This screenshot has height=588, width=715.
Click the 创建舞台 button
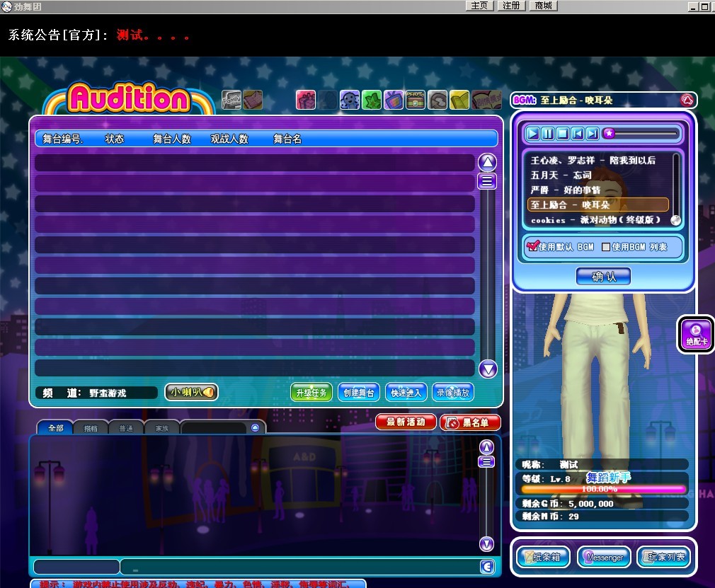(x=358, y=393)
